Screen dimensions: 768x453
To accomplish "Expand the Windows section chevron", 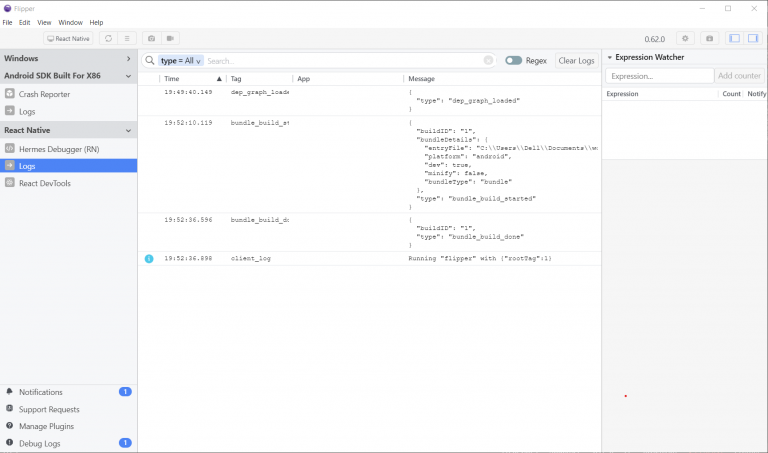I will (x=128, y=59).
